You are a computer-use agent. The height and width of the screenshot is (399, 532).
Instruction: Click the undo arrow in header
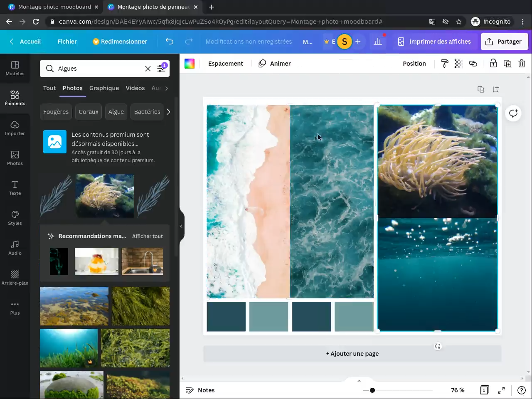coord(170,42)
